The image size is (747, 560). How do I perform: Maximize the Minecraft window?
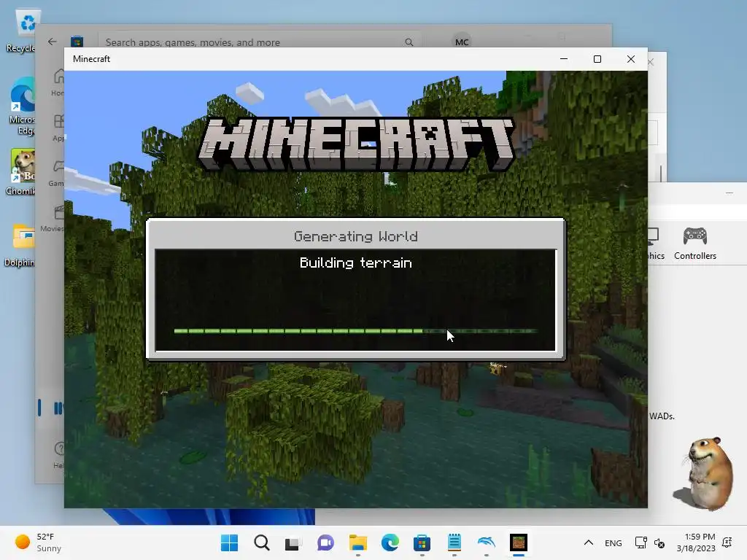click(x=597, y=59)
